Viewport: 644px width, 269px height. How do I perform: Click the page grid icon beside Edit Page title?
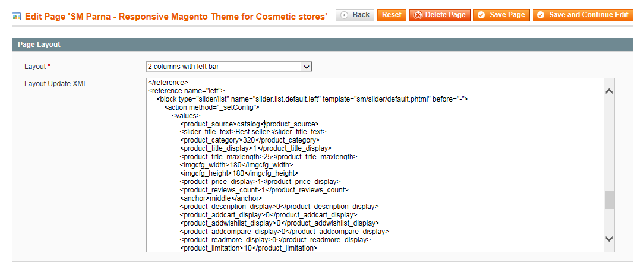[17, 17]
